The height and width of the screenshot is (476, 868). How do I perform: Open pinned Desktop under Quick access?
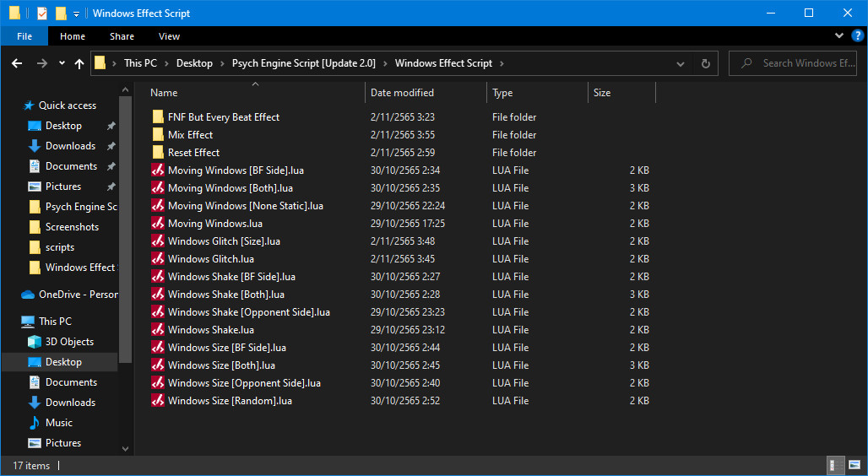point(63,126)
